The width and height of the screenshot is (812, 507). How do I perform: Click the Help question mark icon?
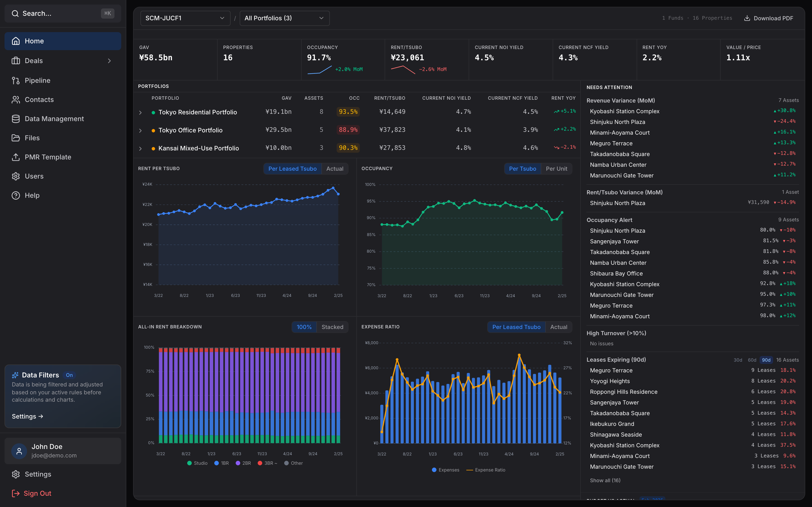click(16, 195)
